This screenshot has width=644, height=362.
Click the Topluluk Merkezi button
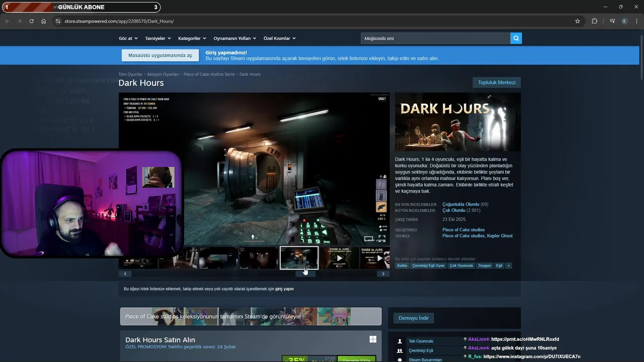[x=497, y=82]
